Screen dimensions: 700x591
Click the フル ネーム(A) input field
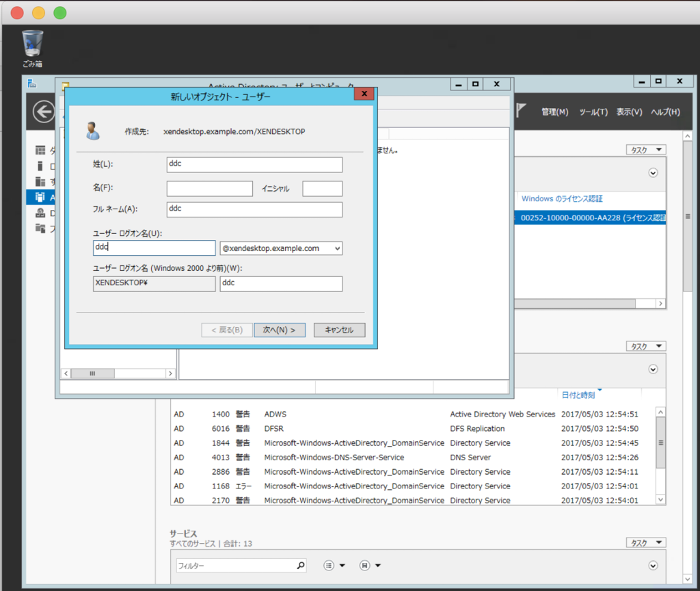click(254, 209)
